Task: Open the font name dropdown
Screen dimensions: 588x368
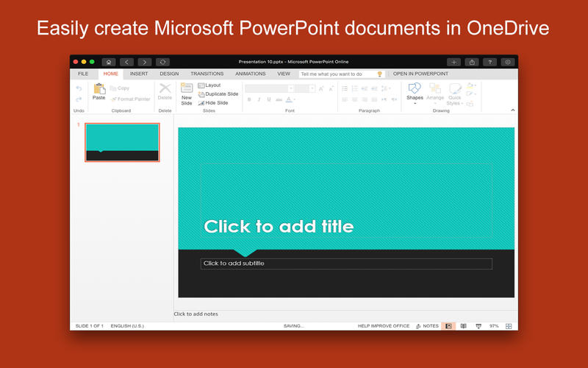Action: [x=291, y=88]
